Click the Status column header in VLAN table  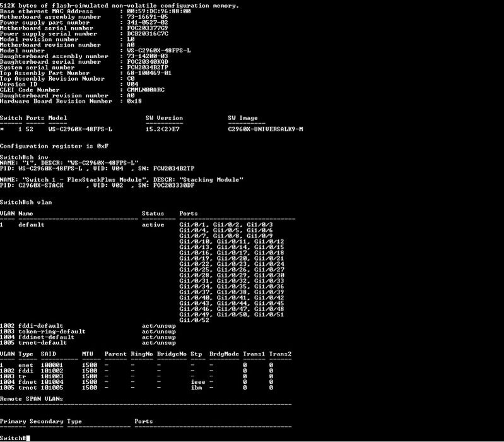tap(153, 213)
